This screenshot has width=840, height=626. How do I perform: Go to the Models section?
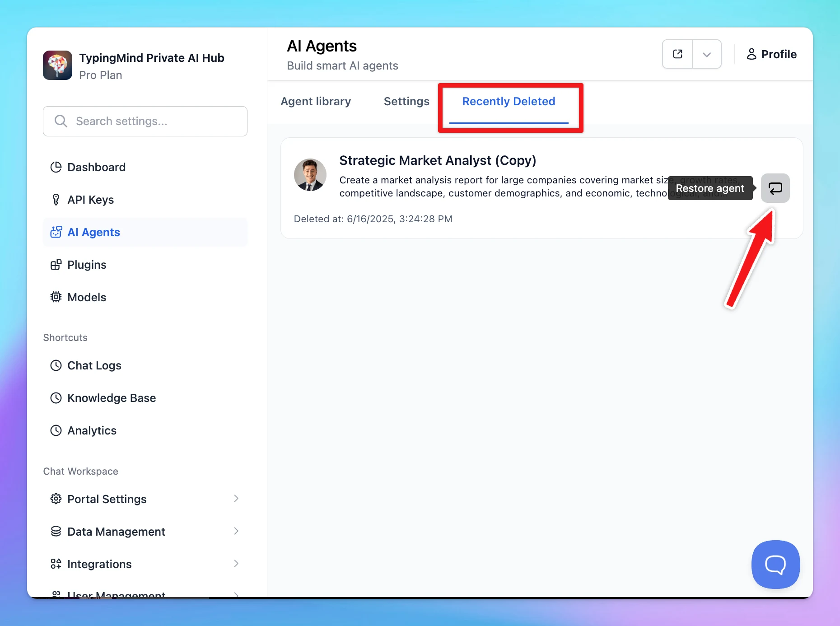(x=145, y=297)
